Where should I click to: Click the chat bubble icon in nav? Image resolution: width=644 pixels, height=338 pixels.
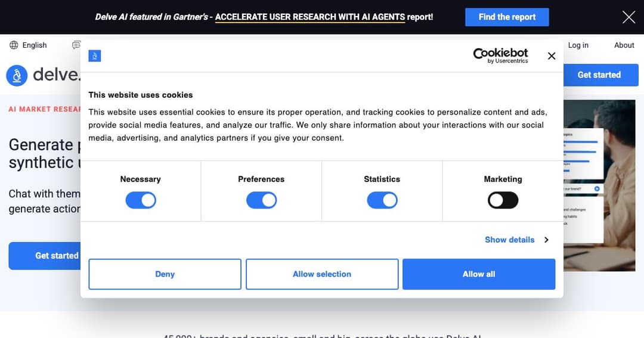click(76, 45)
